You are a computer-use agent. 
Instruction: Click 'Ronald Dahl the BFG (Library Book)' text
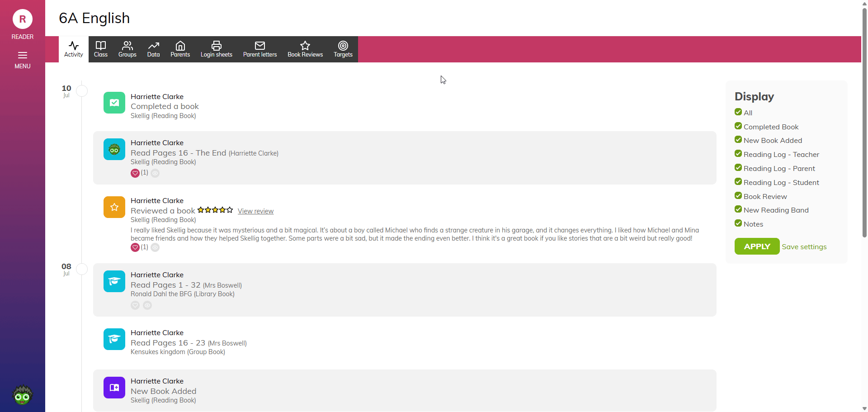183,294
